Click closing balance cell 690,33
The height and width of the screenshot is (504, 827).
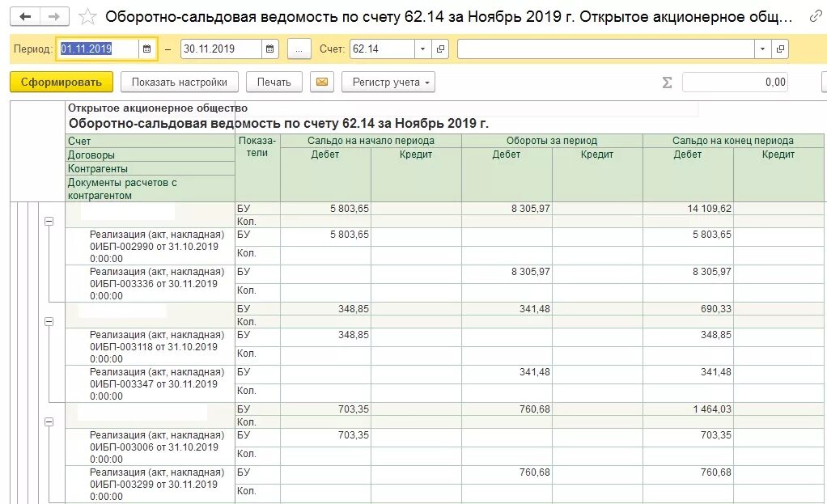point(688,308)
